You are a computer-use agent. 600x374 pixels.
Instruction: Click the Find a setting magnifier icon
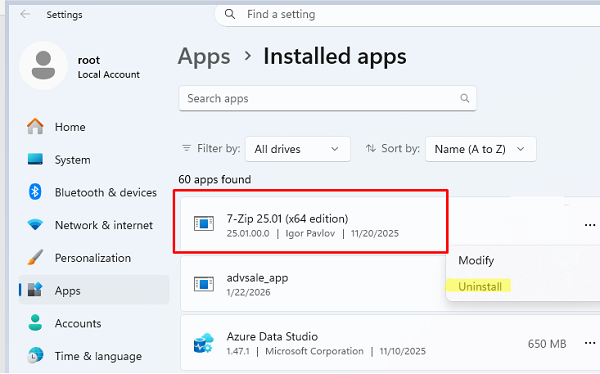point(230,14)
